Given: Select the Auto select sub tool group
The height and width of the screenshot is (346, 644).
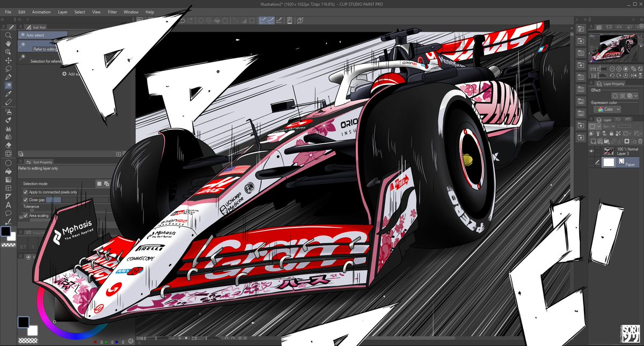Looking at the screenshot, I should [x=42, y=35].
